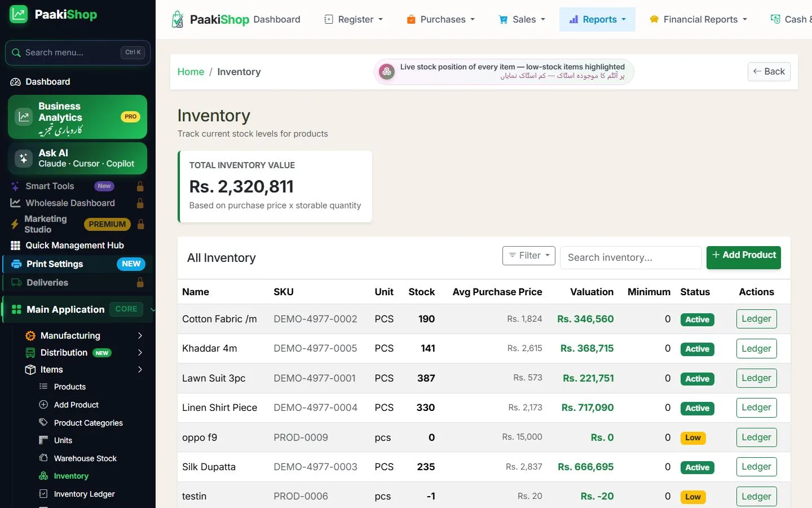This screenshot has height=508, width=812.
Task: Click the Smart Tools lock icon
Action: point(140,186)
